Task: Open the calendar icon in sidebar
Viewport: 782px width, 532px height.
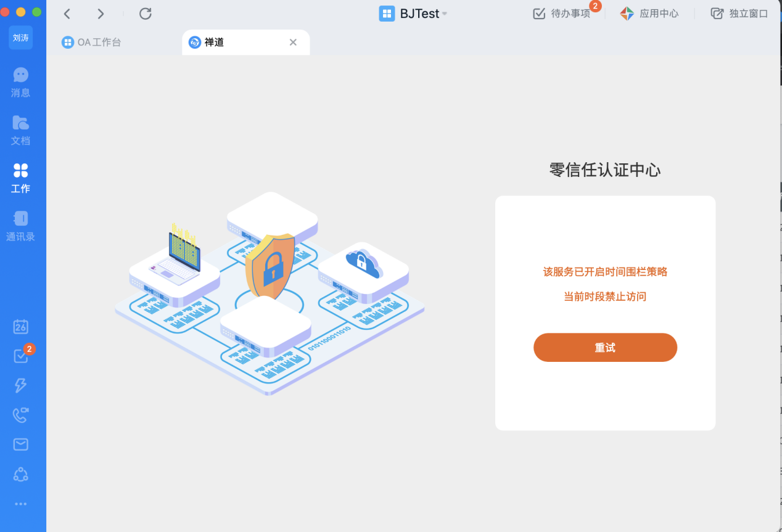Action: 20,327
